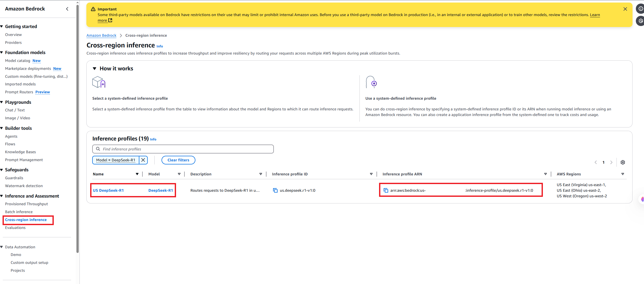
Task: Open table preferences gear icon
Action: click(623, 162)
